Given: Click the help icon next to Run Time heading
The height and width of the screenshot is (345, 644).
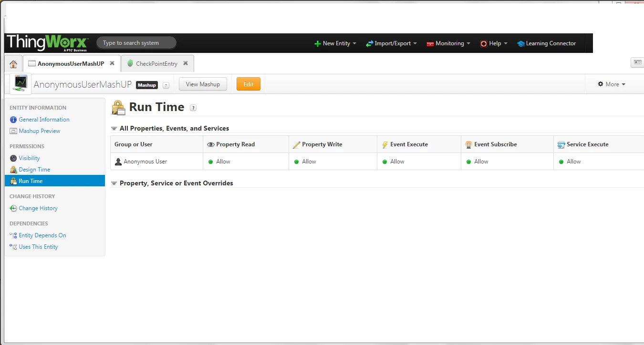Looking at the screenshot, I should point(193,108).
